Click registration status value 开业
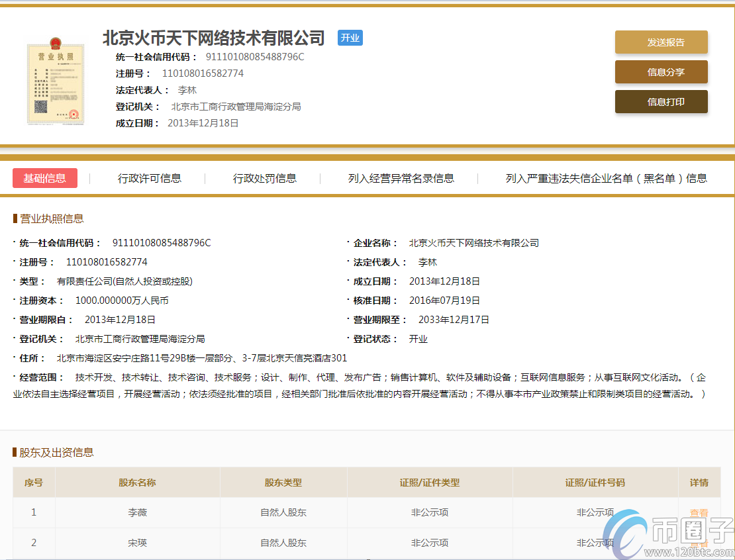The height and width of the screenshot is (560, 735). pos(418,339)
